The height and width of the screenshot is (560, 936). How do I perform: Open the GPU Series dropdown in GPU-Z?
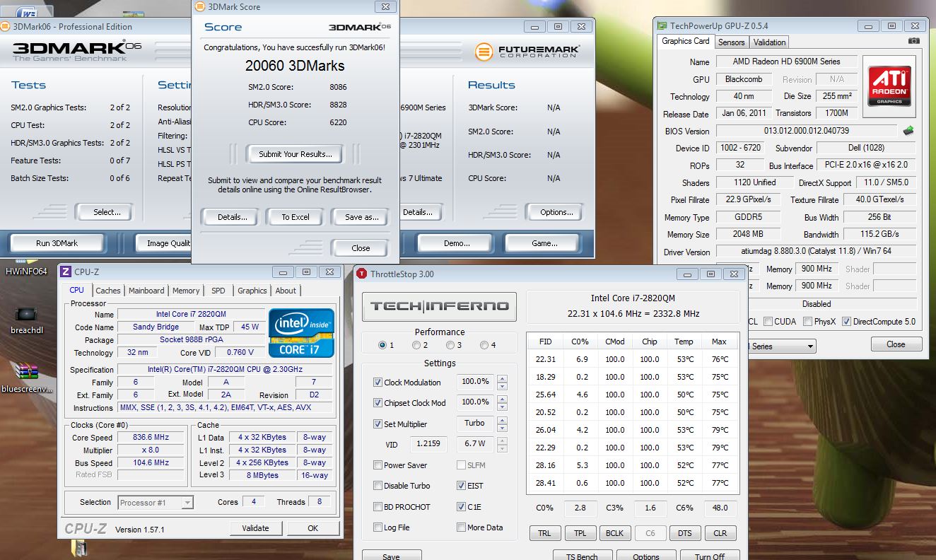[x=809, y=346]
